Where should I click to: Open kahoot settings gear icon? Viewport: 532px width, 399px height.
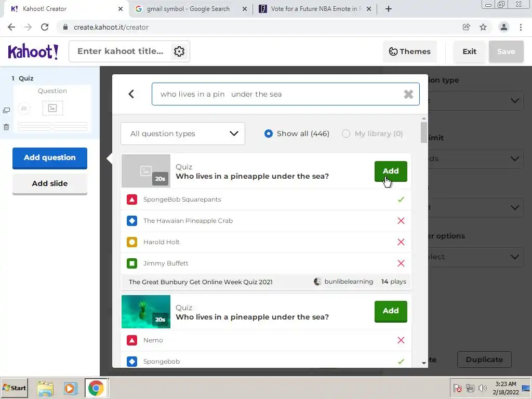point(179,51)
